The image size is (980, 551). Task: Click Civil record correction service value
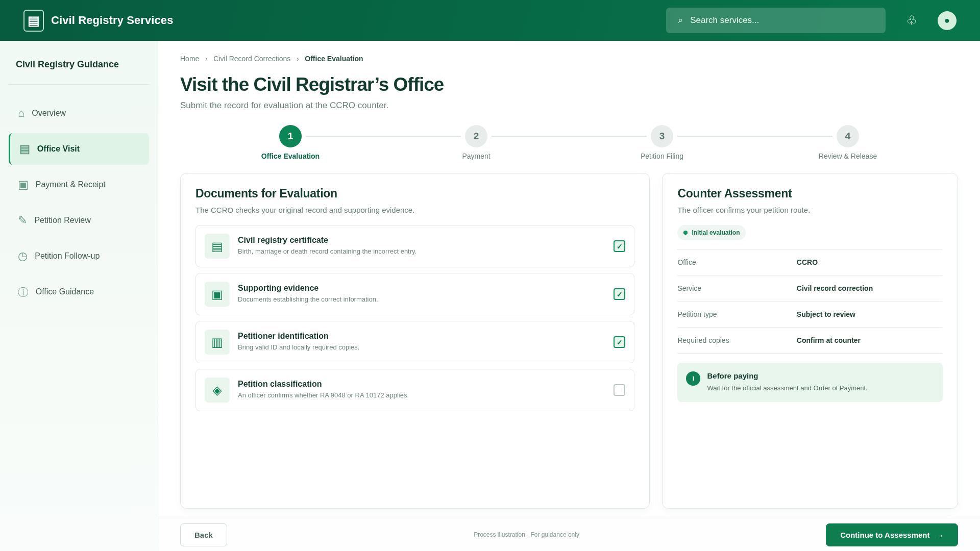835,288
